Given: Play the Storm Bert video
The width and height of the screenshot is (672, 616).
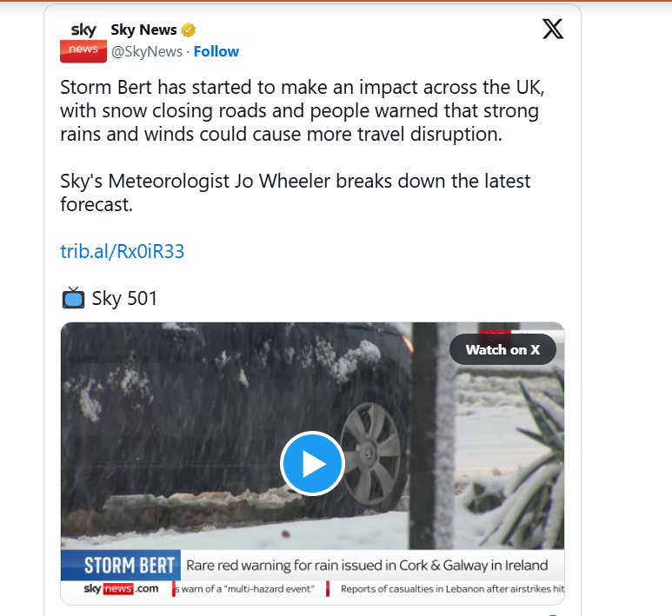Looking at the screenshot, I should pos(312,463).
